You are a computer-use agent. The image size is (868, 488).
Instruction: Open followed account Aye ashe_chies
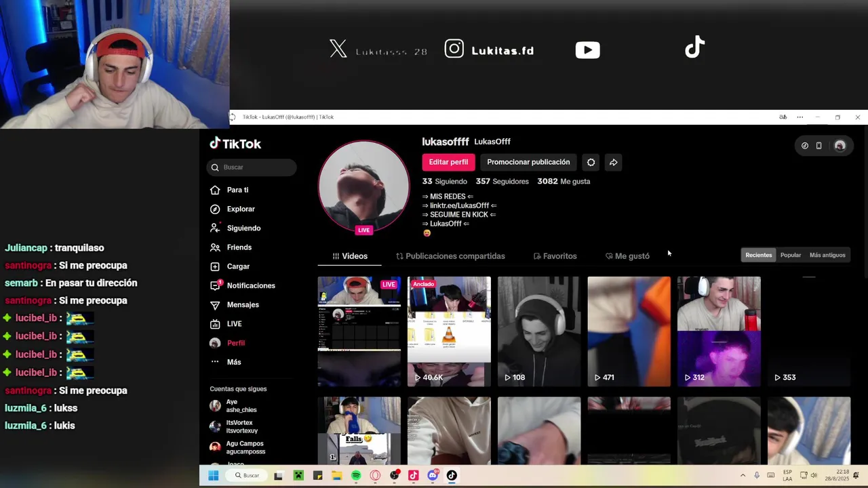(234, 406)
